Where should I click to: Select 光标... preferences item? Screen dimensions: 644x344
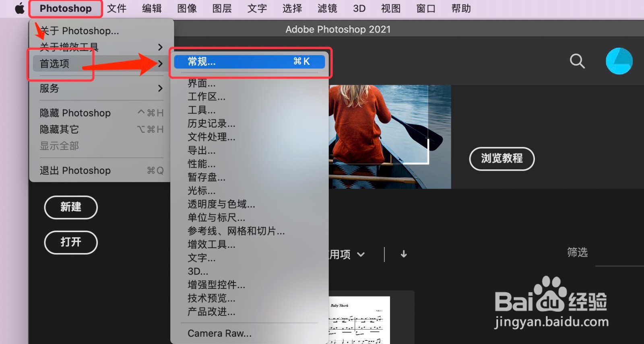point(250,191)
